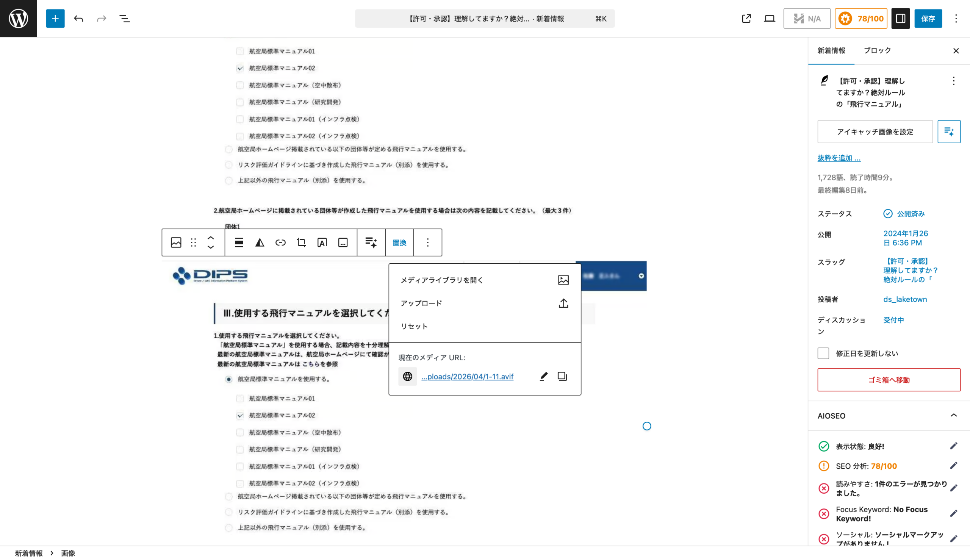The image size is (970, 560).
Task: Add text over the image
Action: [322, 242]
